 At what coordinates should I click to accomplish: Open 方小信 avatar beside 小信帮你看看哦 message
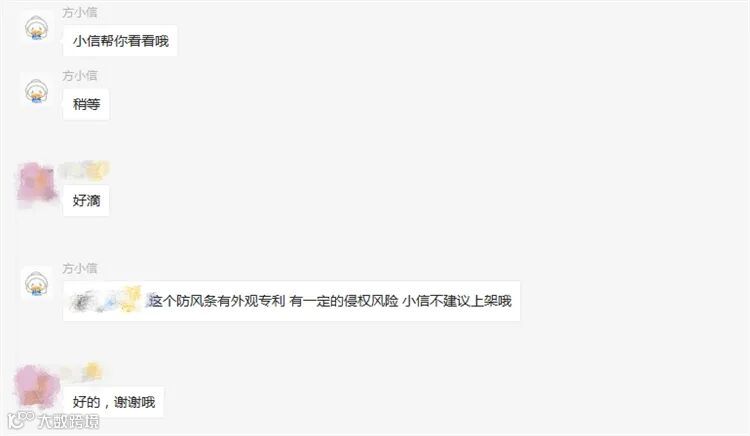[x=36, y=28]
